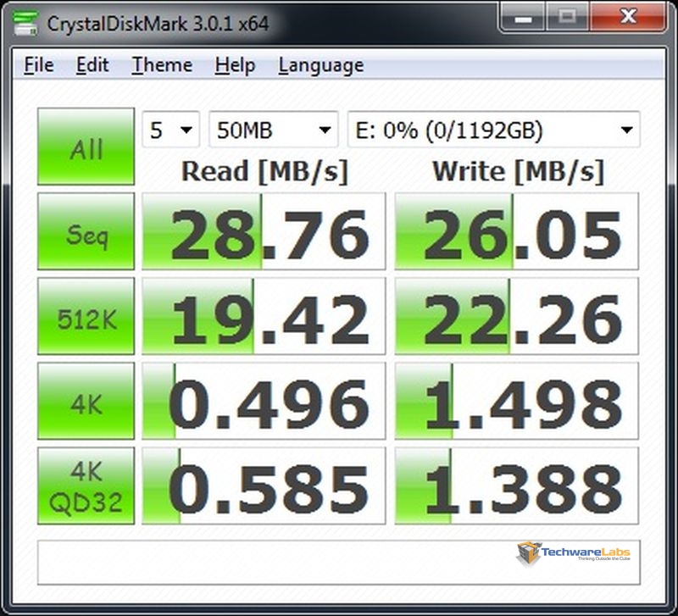Run all benchmarks with the All button
678x616 pixels.
(86, 147)
